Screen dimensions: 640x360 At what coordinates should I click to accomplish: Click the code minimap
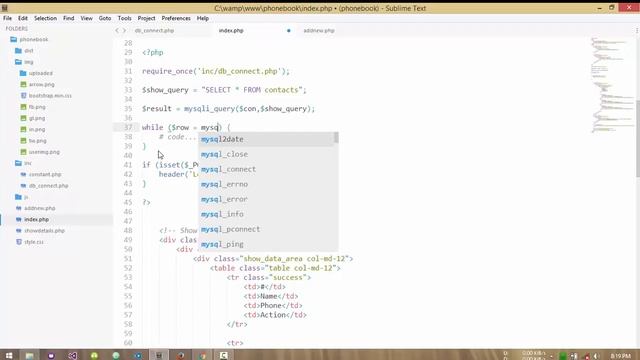(x=611, y=85)
